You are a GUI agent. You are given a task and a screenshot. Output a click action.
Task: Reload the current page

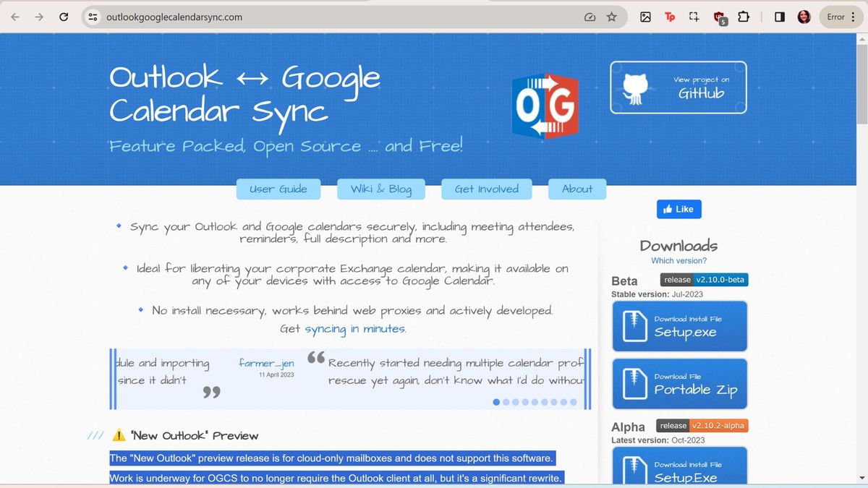pos(64,17)
